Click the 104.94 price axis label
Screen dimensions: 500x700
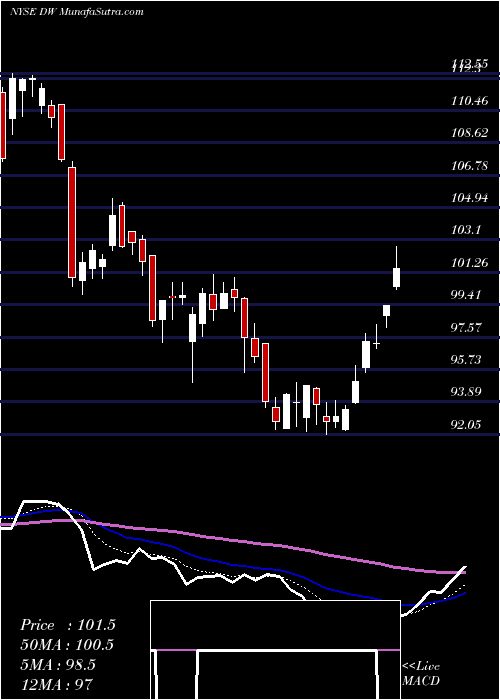pos(469,198)
